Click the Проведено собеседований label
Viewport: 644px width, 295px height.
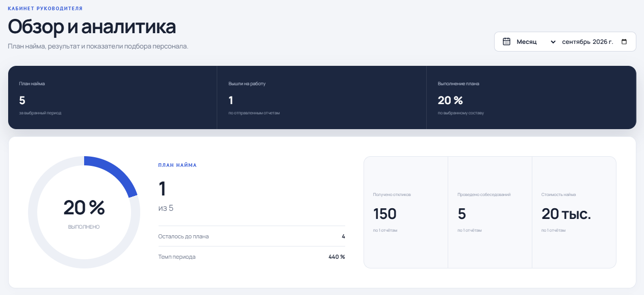coord(484,194)
